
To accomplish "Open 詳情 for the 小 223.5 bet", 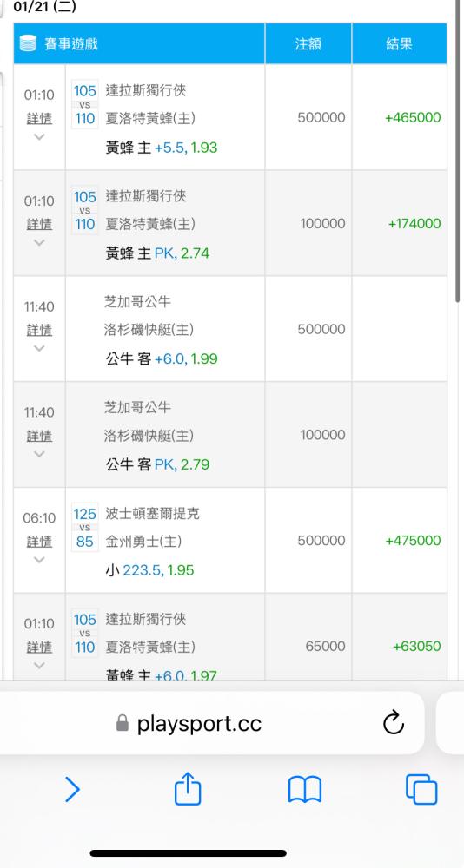I will pos(39,542).
